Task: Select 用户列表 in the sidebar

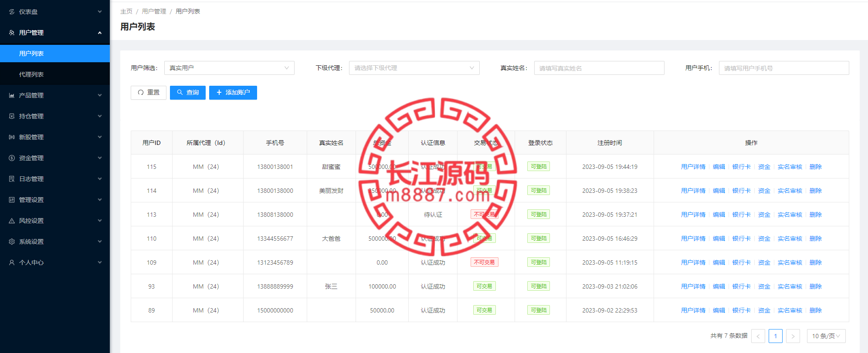Action: tap(55, 54)
